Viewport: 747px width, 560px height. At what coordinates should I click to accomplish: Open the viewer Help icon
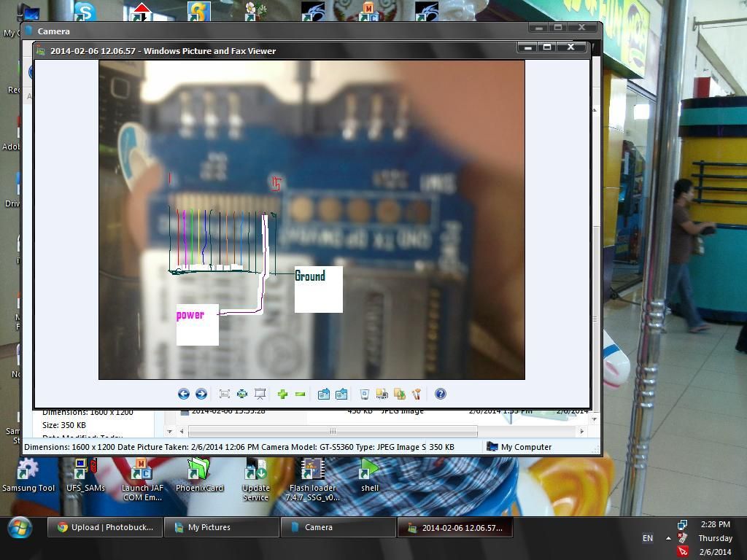[x=441, y=394]
